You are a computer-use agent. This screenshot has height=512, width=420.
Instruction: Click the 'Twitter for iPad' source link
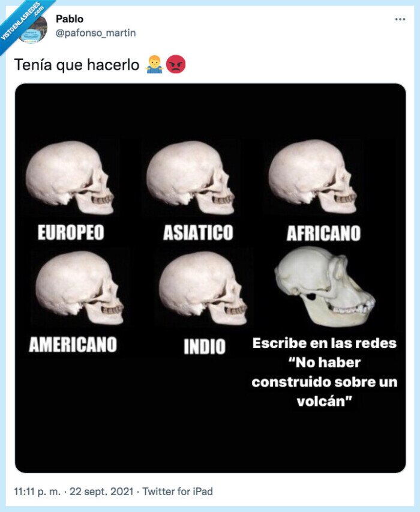pos(178,491)
